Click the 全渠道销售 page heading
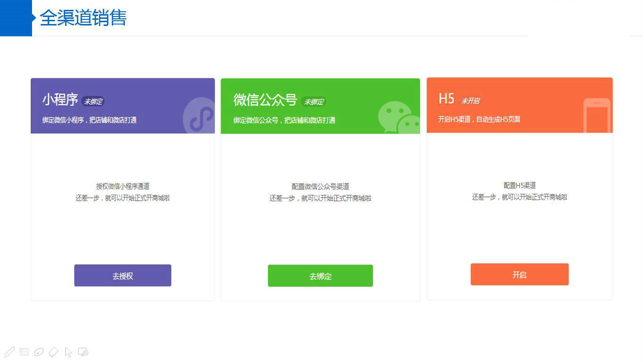Screen dimensions: 644x362 83,18
